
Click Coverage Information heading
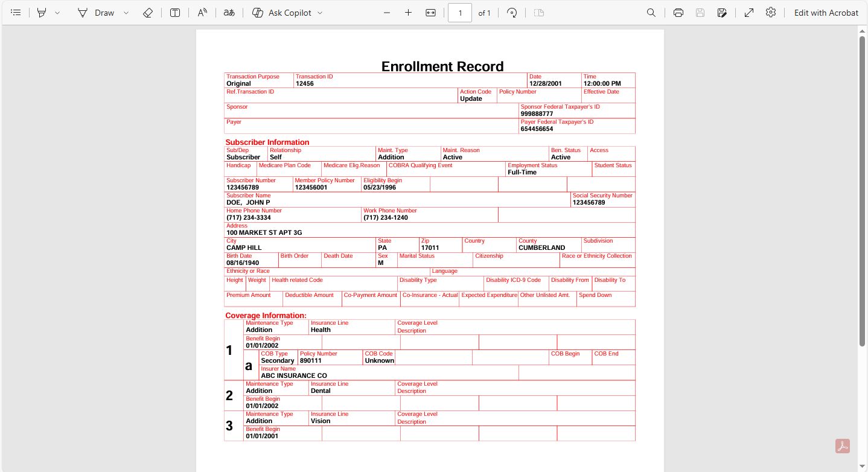point(266,316)
